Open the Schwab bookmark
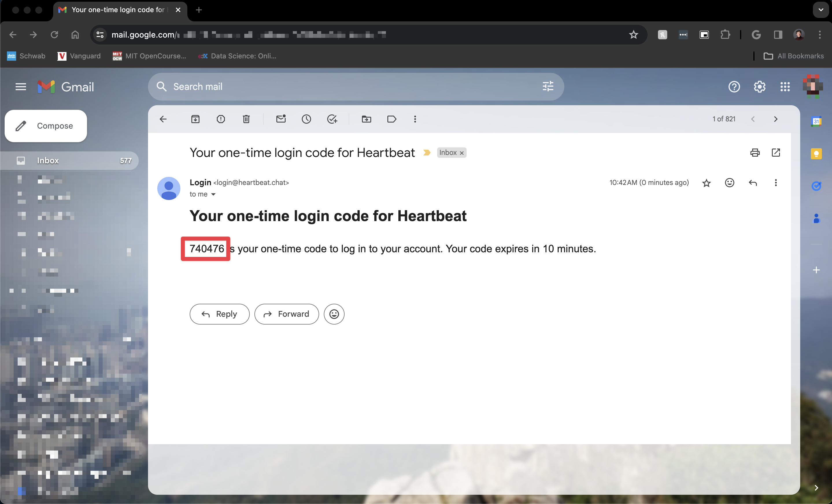The image size is (832, 504). [26, 56]
